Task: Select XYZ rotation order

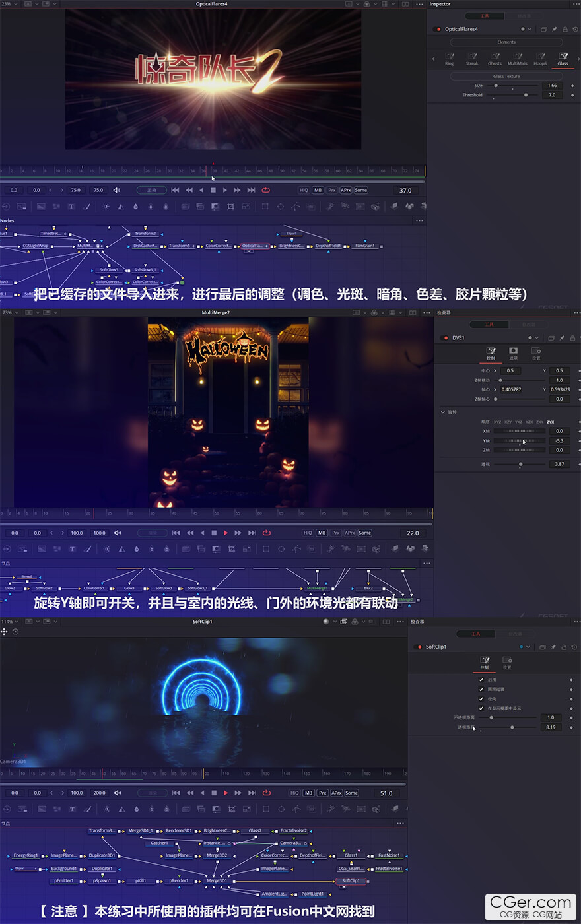Action: pos(498,422)
